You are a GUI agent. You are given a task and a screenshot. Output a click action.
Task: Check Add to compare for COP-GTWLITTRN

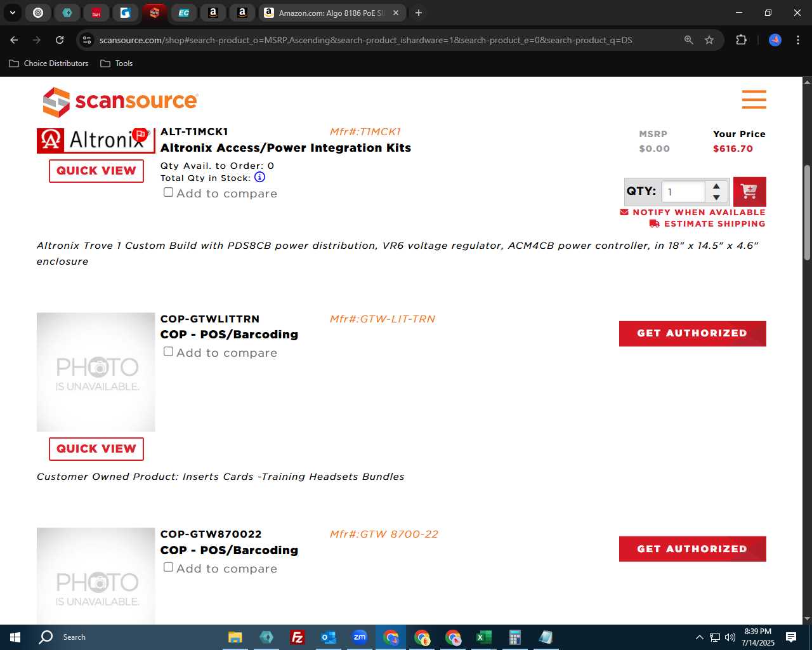pos(168,352)
